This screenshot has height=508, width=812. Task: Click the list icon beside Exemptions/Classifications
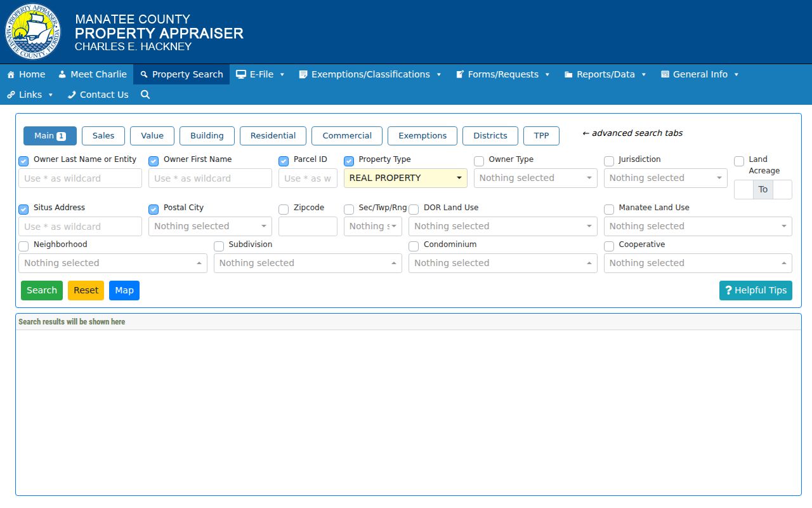point(303,74)
